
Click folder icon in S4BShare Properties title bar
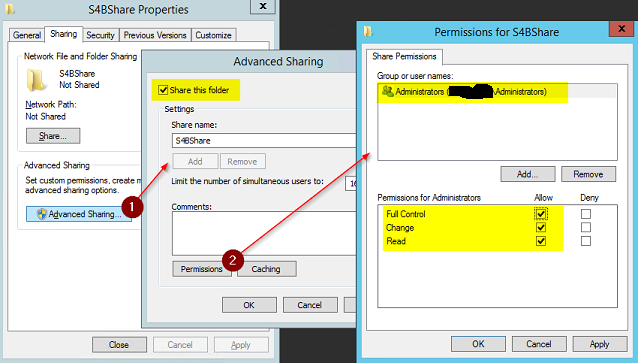click(10, 8)
